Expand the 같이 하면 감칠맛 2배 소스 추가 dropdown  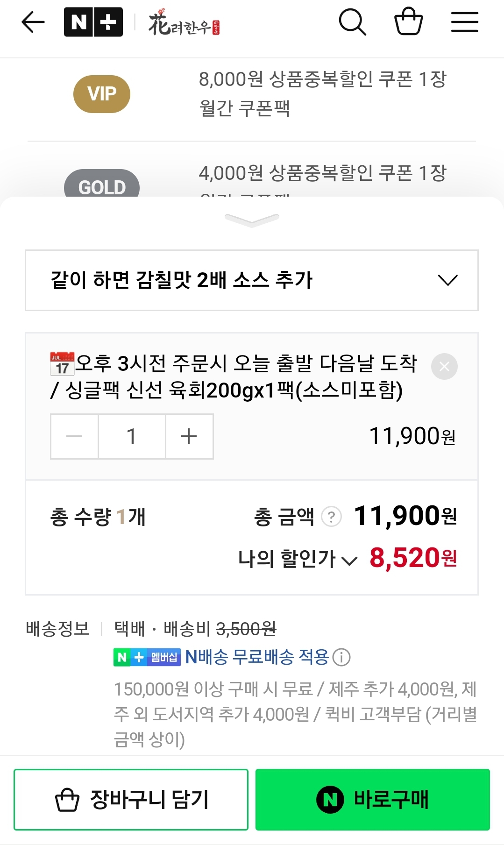(252, 280)
